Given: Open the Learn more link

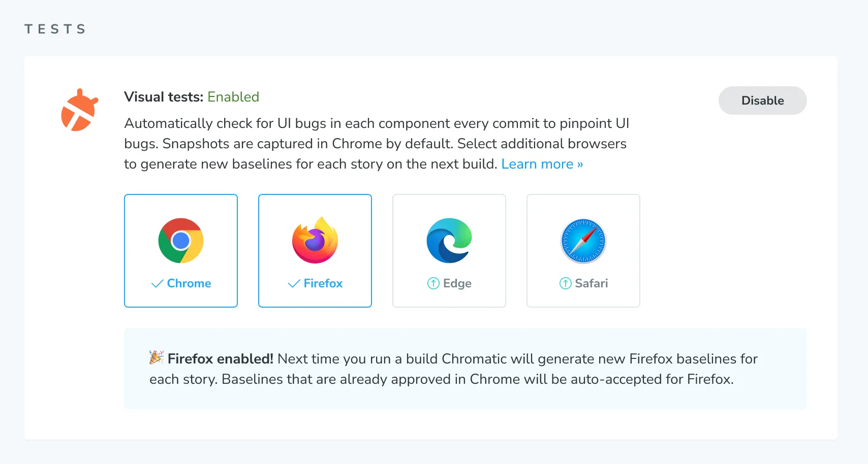Looking at the screenshot, I should [542, 164].
